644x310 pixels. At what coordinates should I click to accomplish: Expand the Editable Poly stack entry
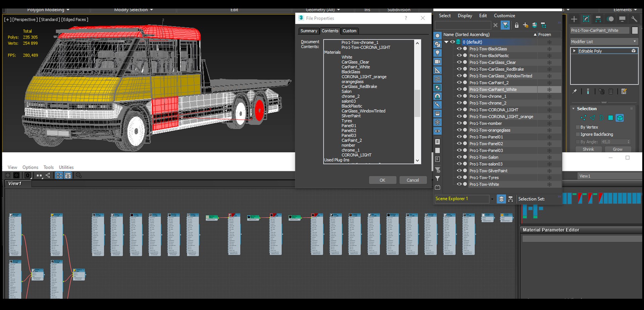point(574,51)
